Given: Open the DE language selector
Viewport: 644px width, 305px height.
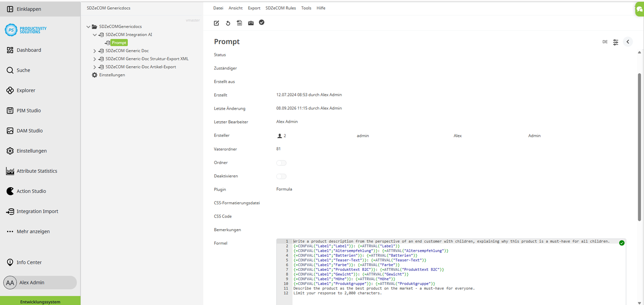Looking at the screenshot, I should point(605,42).
